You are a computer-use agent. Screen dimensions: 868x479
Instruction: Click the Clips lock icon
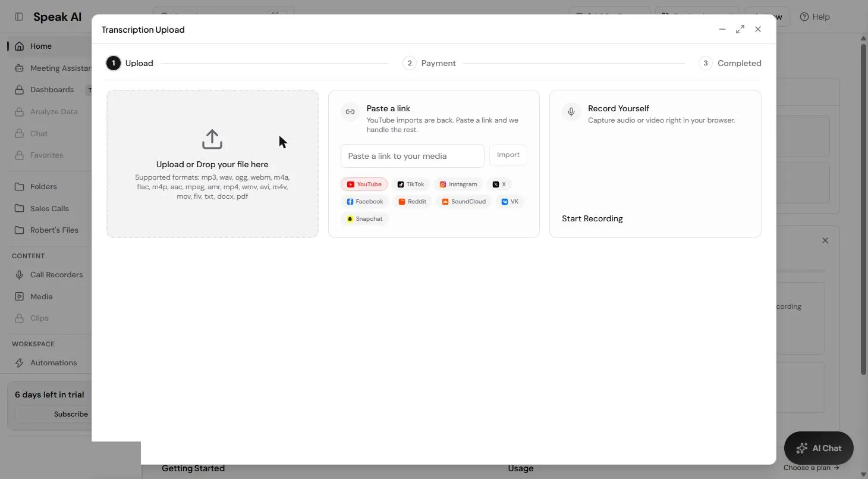coord(20,318)
